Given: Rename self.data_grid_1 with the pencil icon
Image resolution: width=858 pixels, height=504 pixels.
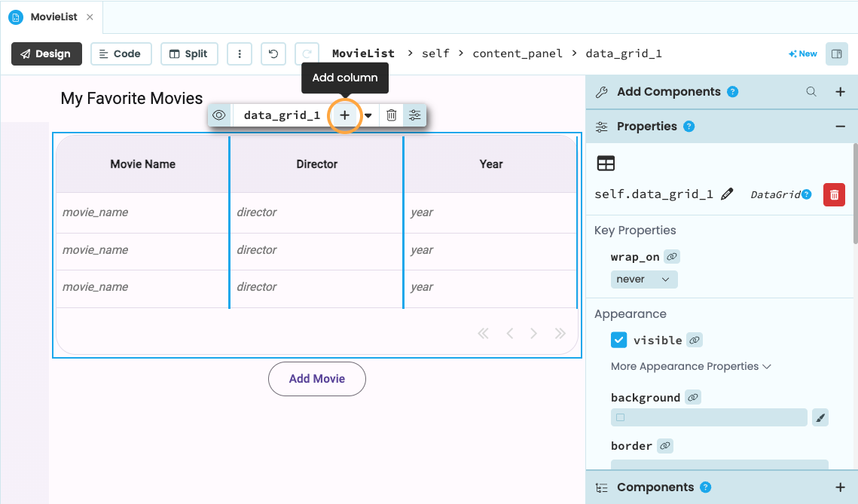Looking at the screenshot, I should click(727, 194).
